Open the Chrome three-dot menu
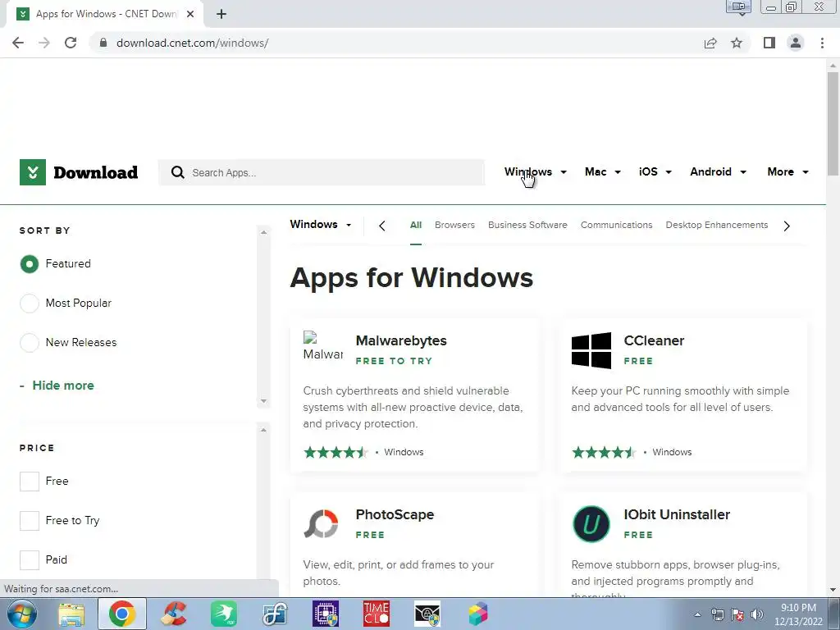The width and height of the screenshot is (840, 630). [x=822, y=43]
